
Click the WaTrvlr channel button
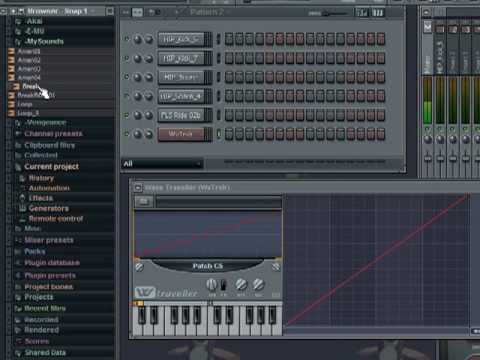click(x=181, y=134)
